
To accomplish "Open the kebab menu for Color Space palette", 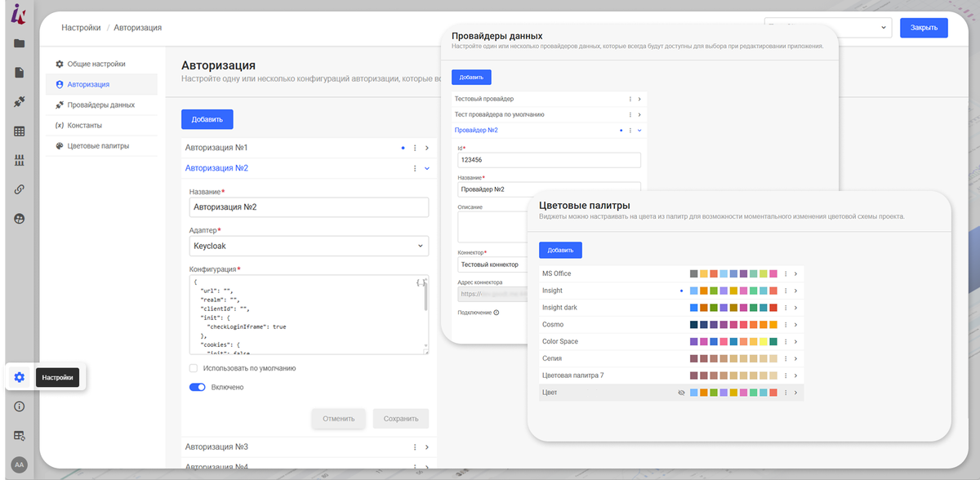I will click(786, 341).
